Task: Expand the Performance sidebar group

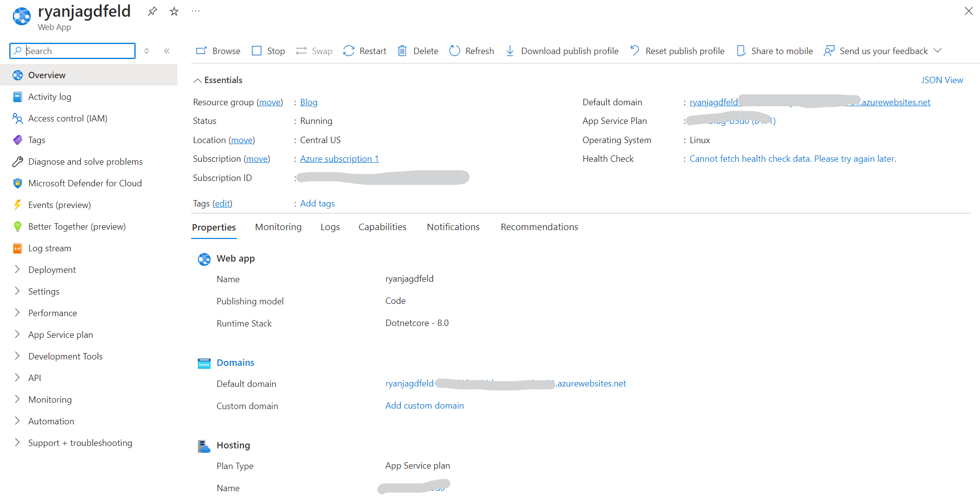Action: [x=17, y=313]
